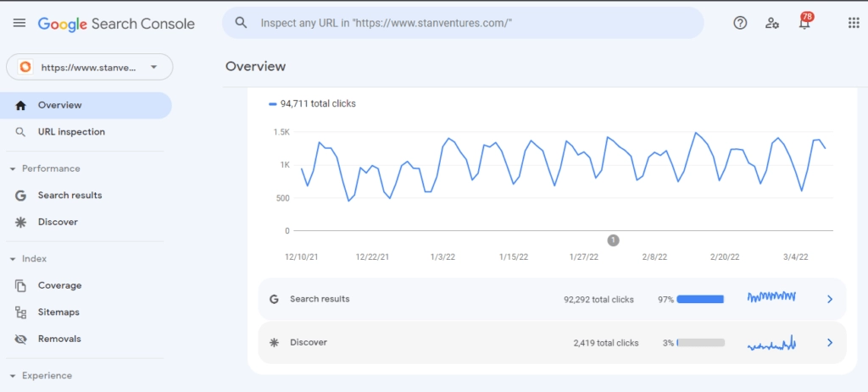Click the chart annotation marker labeled 1

614,240
